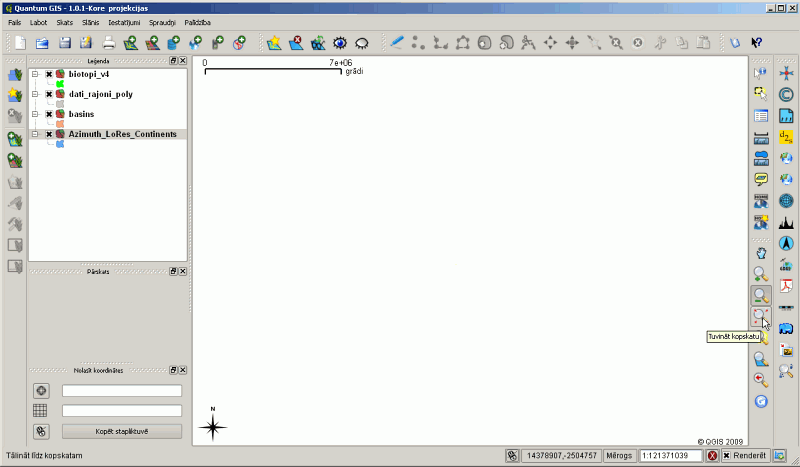Image resolution: width=800 pixels, height=467 pixels.
Task: Add a raster layer from the toolbar
Action: [152, 43]
